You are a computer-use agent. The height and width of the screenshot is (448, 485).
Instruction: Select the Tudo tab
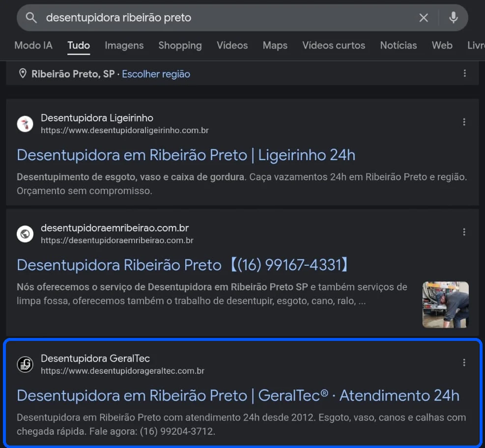[79, 46]
